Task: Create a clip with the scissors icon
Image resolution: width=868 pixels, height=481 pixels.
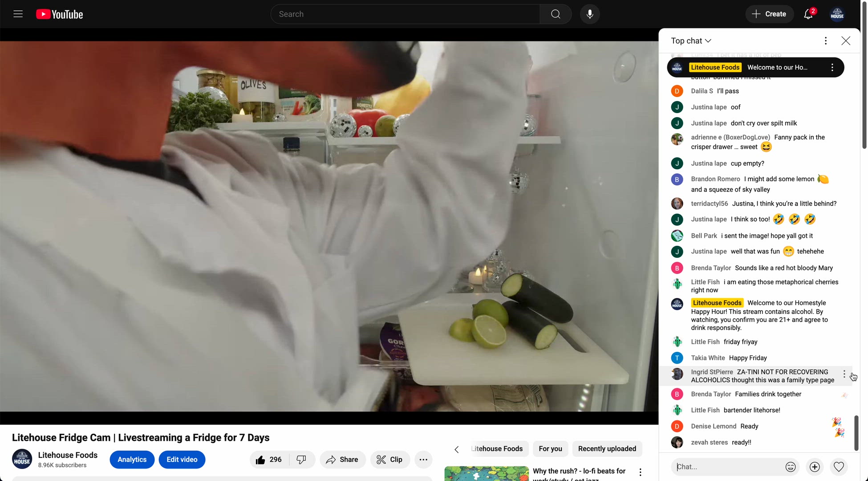Action: pyautogui.click(x=390, y=459)
